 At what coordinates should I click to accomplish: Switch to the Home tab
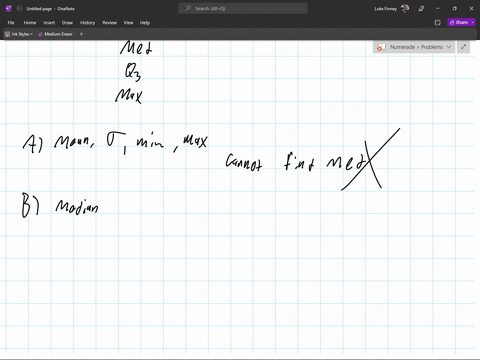click(30, 23)
